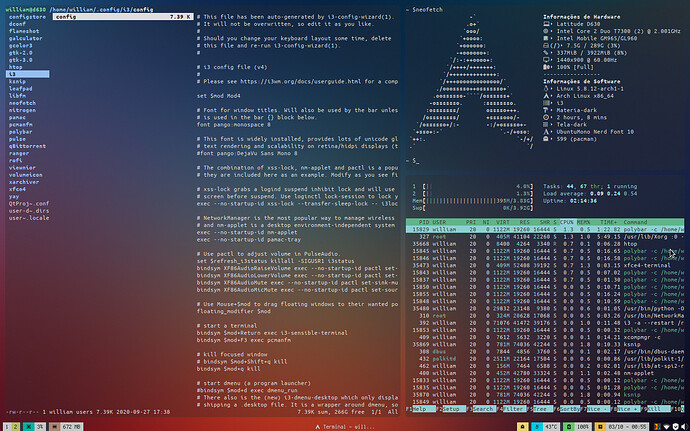
Task: Switch to workspace 2 in polybar
Action: click(x=15, y=427)
